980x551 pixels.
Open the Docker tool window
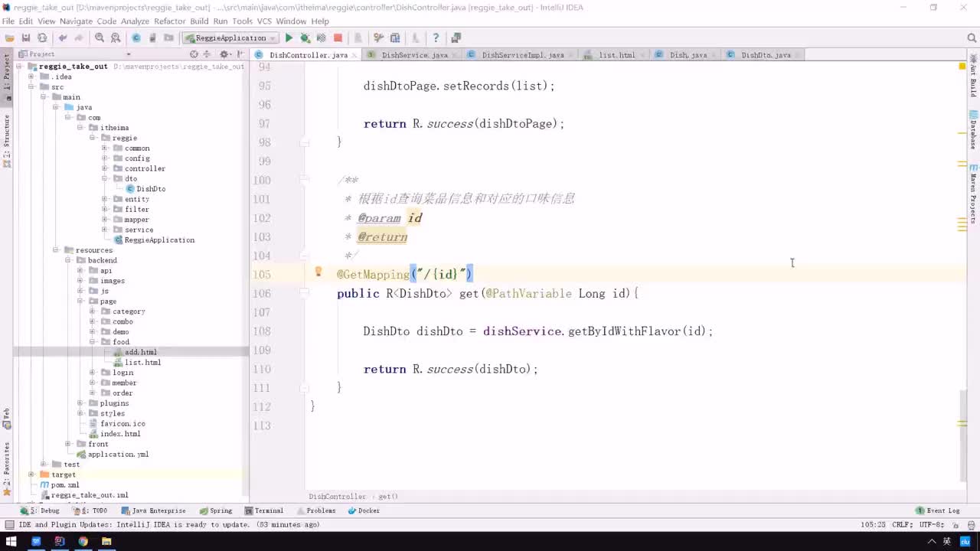[x=364, y=510]
